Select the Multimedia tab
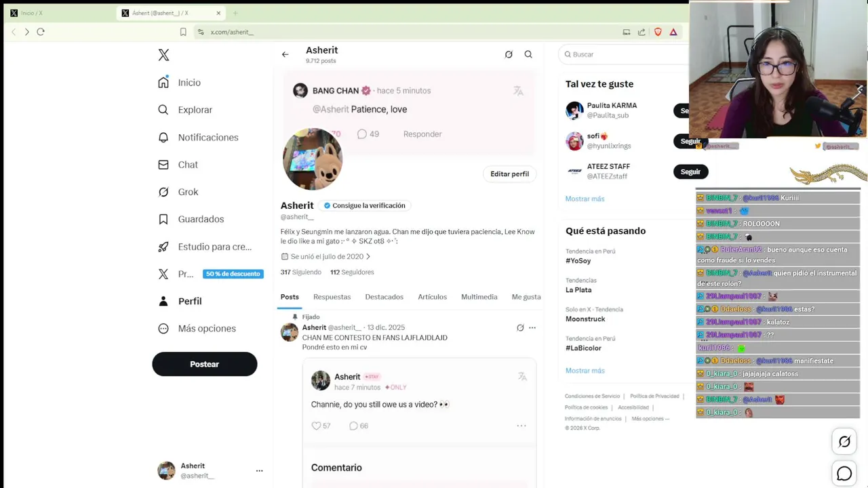868x488 pixels. point(479,297)
